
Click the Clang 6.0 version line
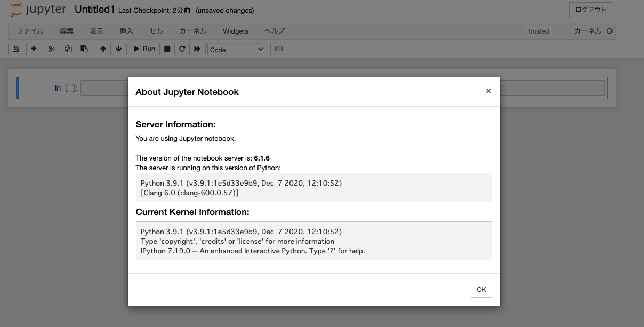(189, 192)
